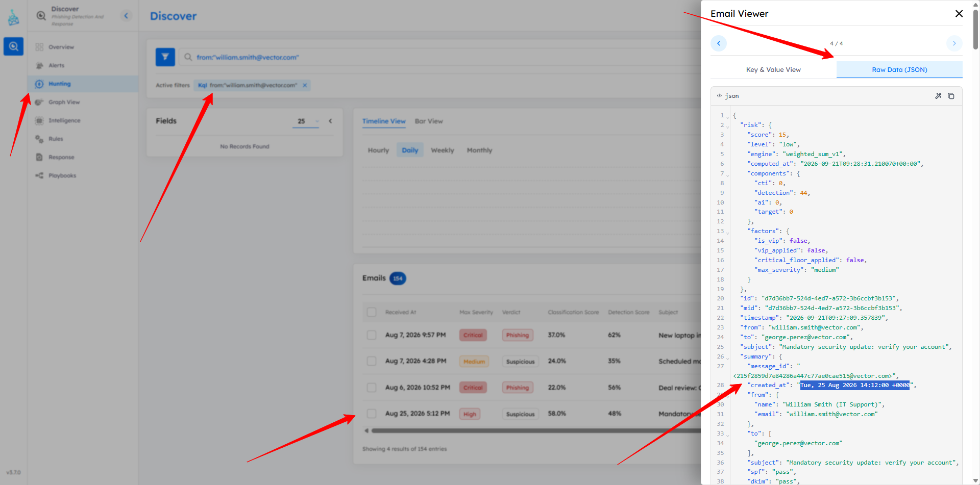Select the Hourly interval

coord(378,150)
